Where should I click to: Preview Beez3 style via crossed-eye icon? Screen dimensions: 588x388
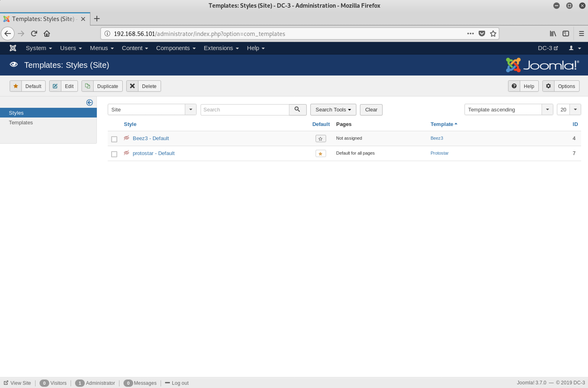(126, 138)
